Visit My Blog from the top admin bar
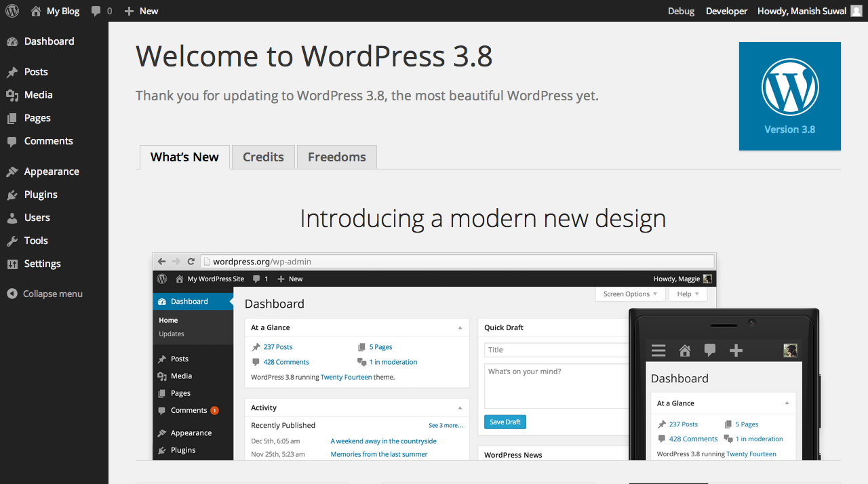The height and width of the screenshot is (484, 868). 55,11
